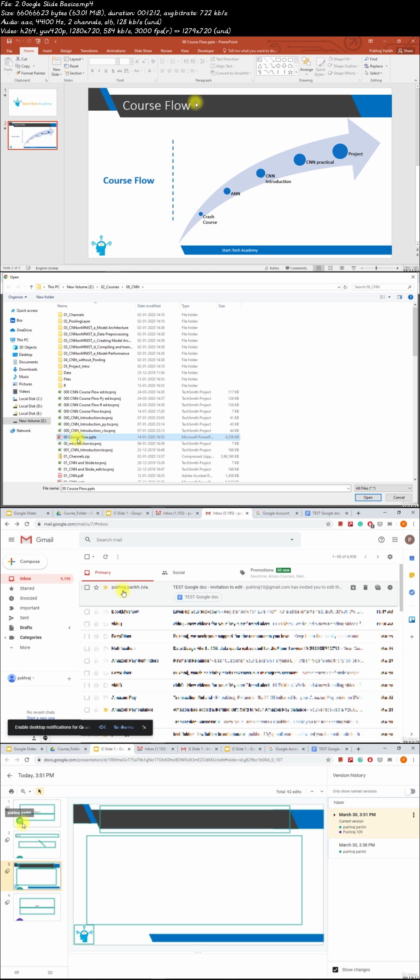
Task: Open Layout dropdown in PowerPoint Slides group
Action: 74,59
